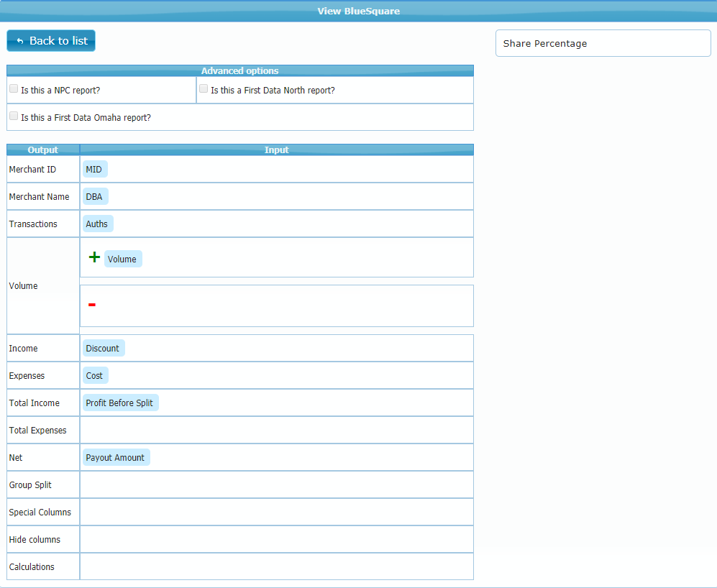
Task: Click the empty Group Split input cell
Action: [276, 485]
